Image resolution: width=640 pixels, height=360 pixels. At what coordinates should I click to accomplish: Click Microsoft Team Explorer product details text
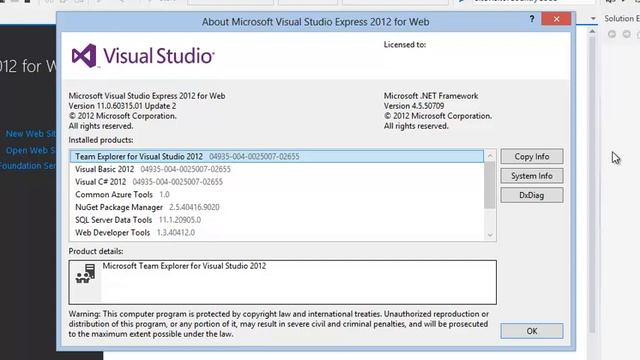(x=184, y=266)
